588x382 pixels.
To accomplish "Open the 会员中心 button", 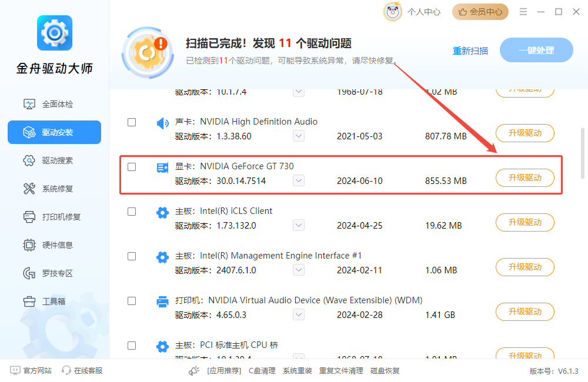I will tap(480, 12).
